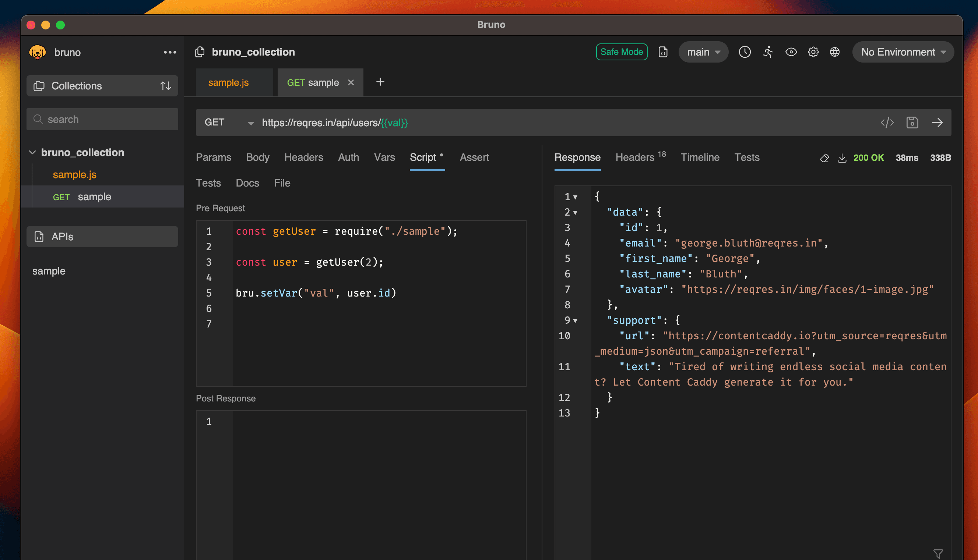Screen dimensions: 978x560
Task: Download the response with the download icon
Action: [x=842, y=158]
